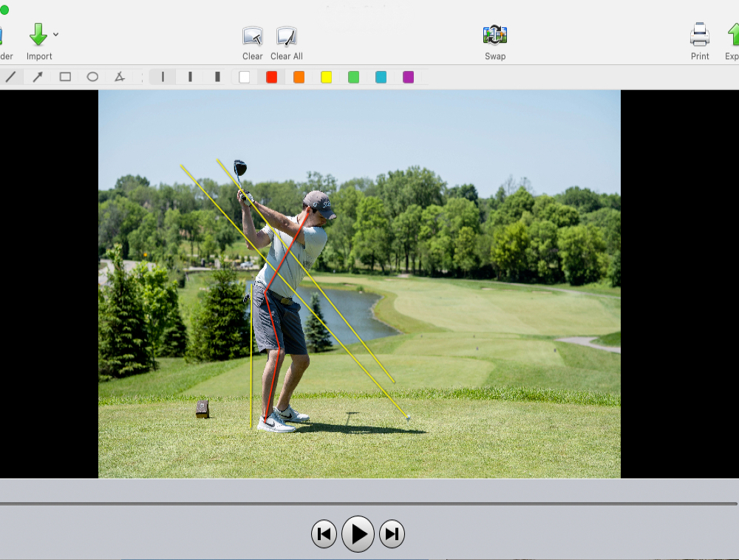Click the Print icon
The height and width of the screenshot is (560, 739).
coord(699,35)
